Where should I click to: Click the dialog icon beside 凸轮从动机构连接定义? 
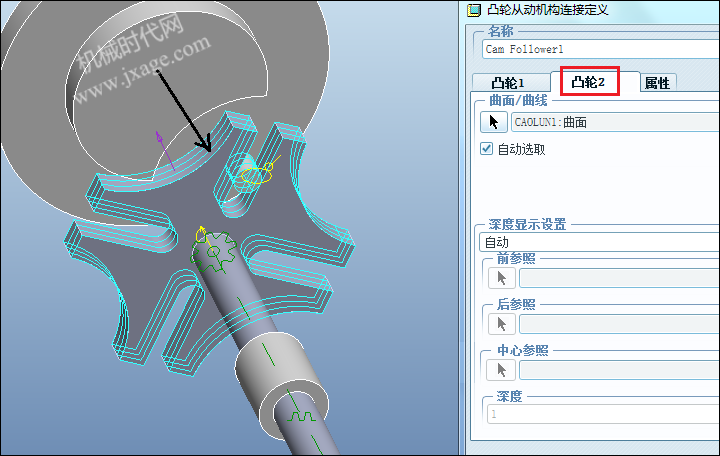pos(473,10)
